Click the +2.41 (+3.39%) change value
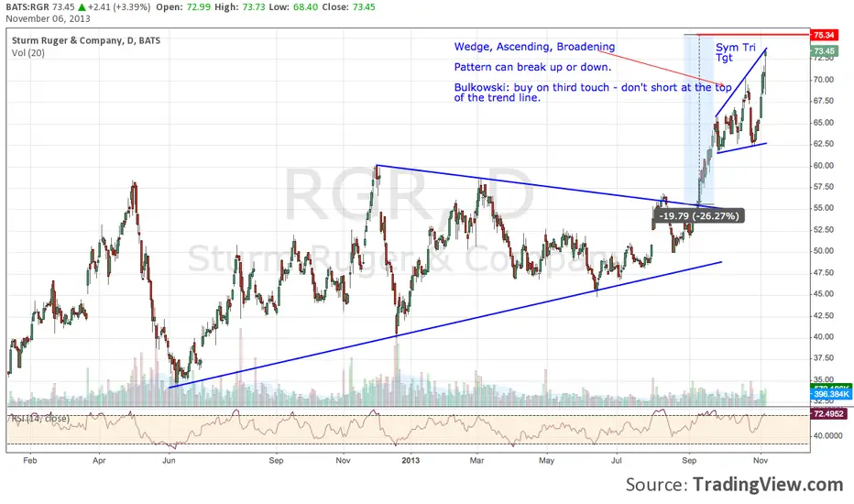The height and width of the screenshot is (504, 854). tap(119, 7)
